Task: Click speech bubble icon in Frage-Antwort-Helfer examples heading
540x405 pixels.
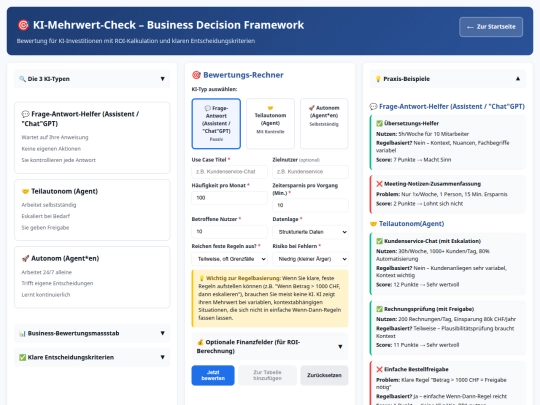Action: (x=373, y=107)
